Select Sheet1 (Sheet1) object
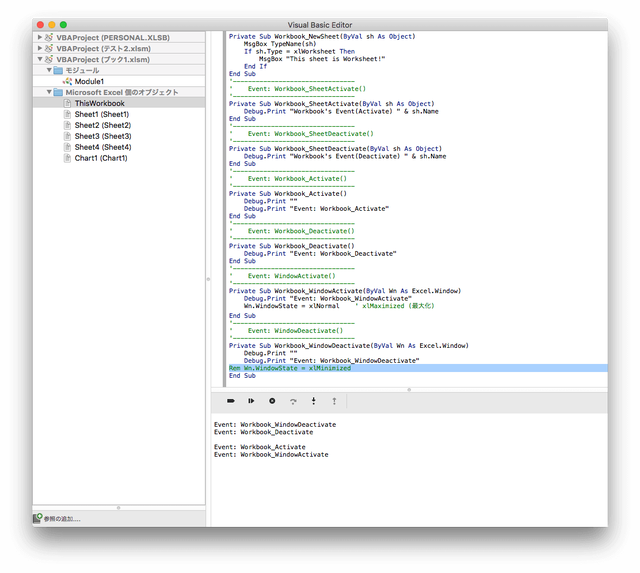Image resolution: width=640 pixels, height=573 pixels. tap(102, 114)
